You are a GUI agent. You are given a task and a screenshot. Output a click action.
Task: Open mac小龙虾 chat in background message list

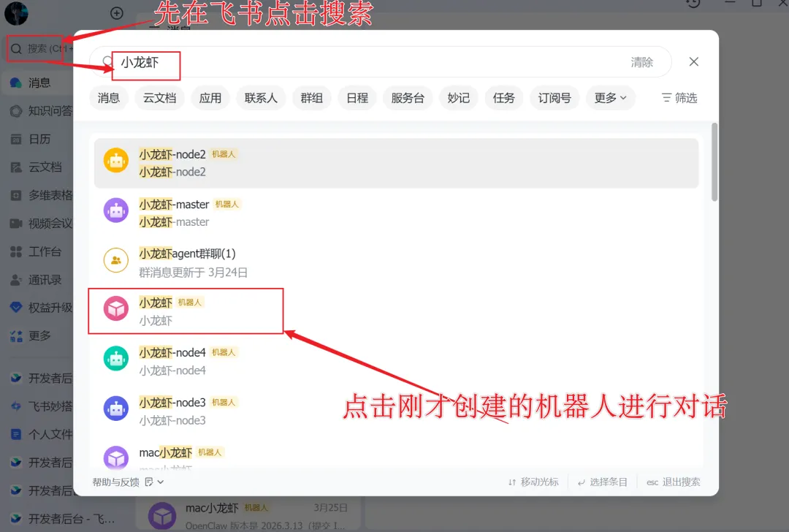(248, 516)
